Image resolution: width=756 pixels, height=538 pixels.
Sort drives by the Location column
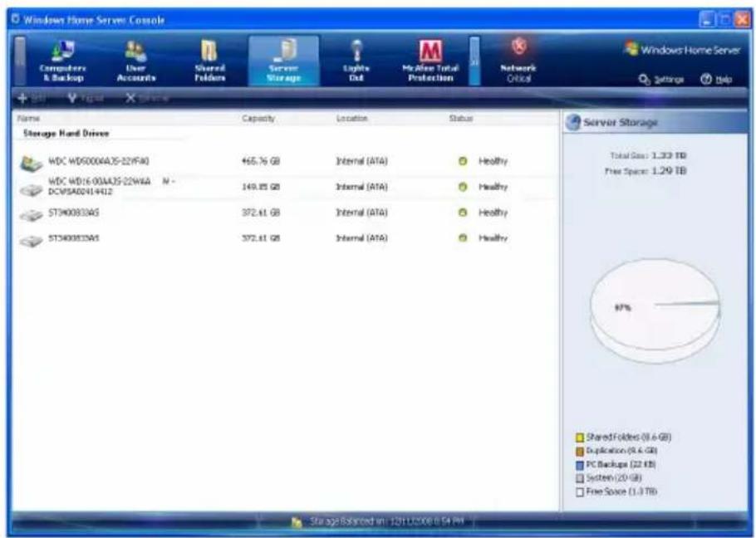point(351,118)
